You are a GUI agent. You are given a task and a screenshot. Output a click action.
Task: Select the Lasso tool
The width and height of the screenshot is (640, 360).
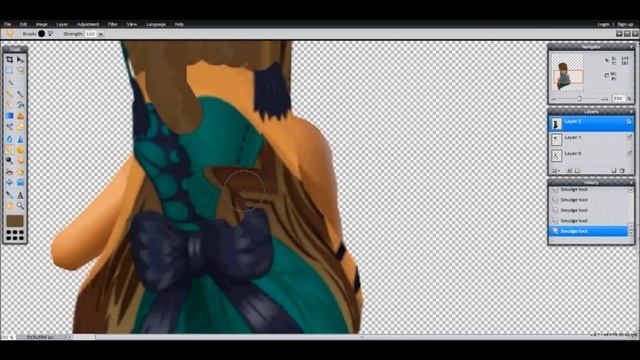pyautogui.click(x=20, y=70)
